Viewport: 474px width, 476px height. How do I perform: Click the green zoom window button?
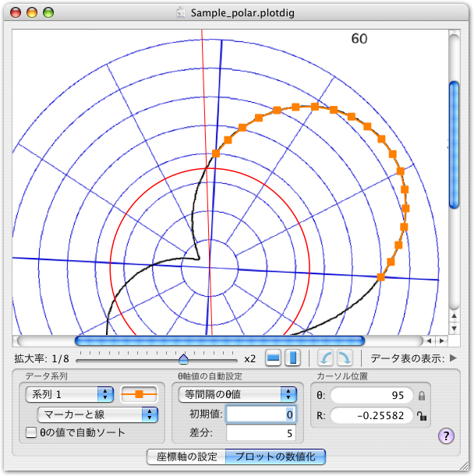(x=48, y=12)
